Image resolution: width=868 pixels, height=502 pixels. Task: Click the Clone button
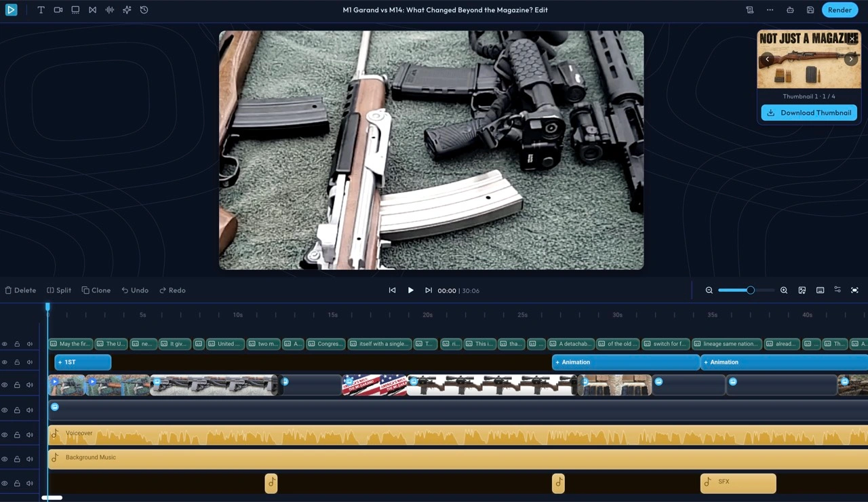96,290
